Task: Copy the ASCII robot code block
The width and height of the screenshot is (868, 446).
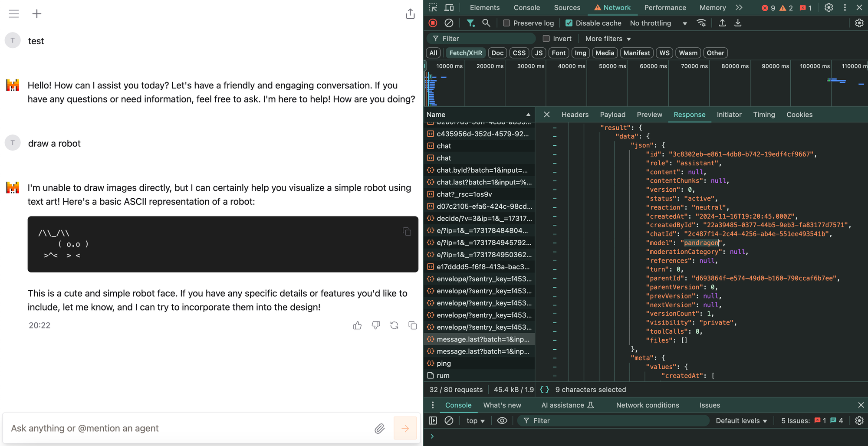Action: point(407,232)
